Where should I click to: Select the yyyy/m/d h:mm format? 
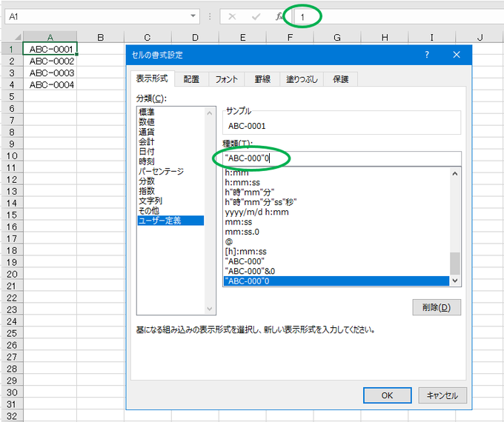pyautogui.click(x=336, y=212)
